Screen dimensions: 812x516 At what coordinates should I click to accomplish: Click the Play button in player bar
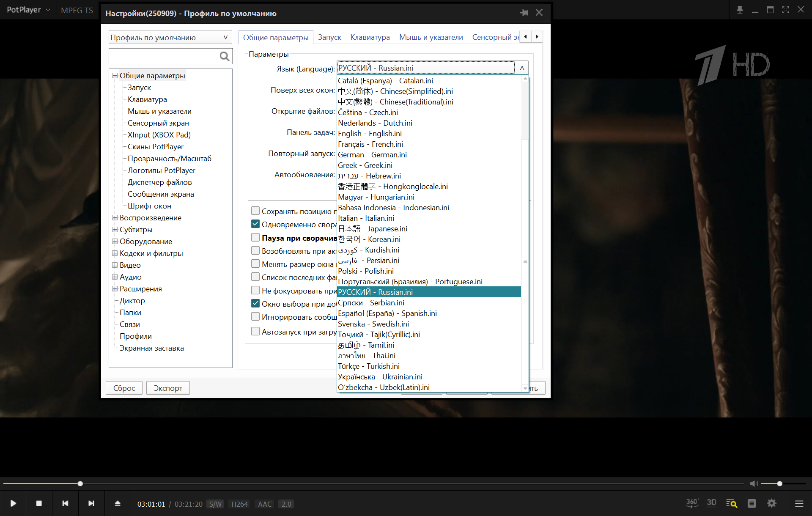[13, 503]
